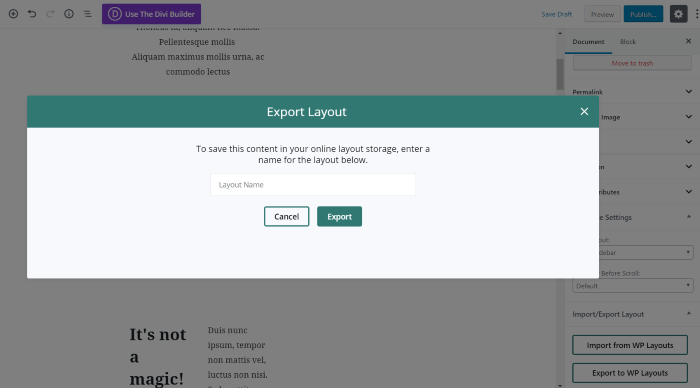Click the Preview button
The width and height of the screenshot is (700, 388).
(x=602, y=14)
